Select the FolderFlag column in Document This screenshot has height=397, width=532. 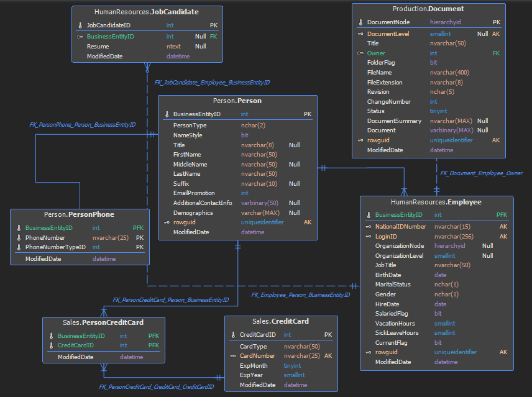click(428, 63)
